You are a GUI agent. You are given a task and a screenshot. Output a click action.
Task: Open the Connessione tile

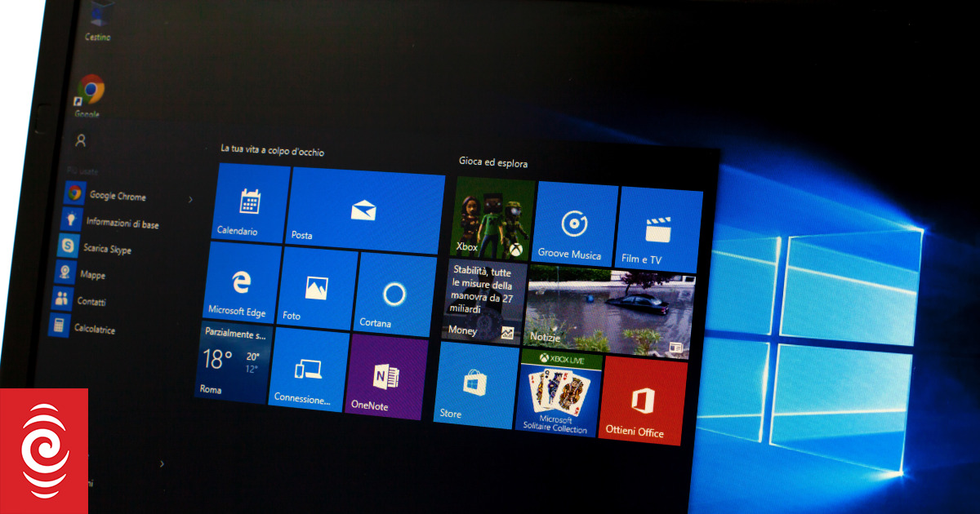click(310, 370)
